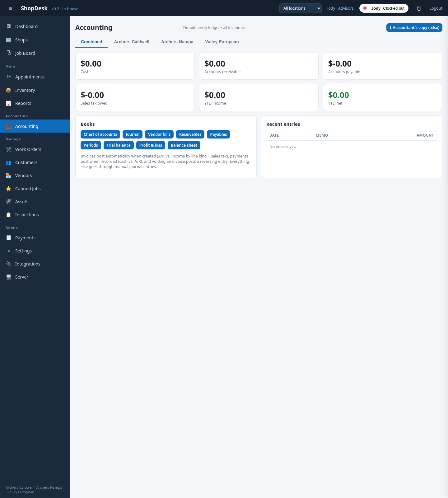448x498 pixels.
Task: Switch to the Combined tab
Action: (x=91, y=42)
